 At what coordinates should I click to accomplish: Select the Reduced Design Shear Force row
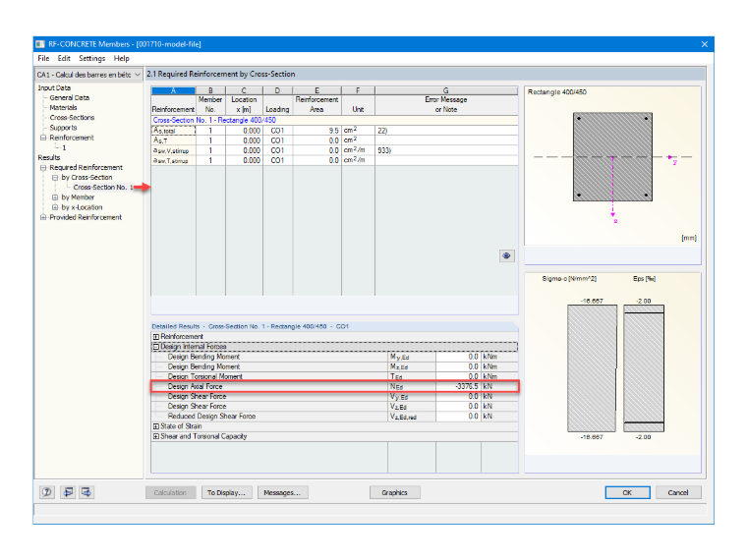pos(334,417)
